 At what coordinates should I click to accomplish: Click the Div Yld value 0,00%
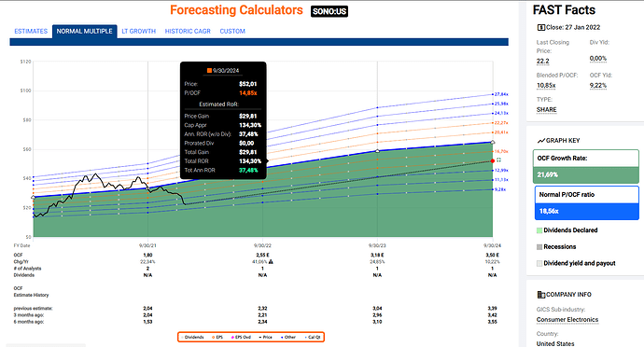(598, 59)
